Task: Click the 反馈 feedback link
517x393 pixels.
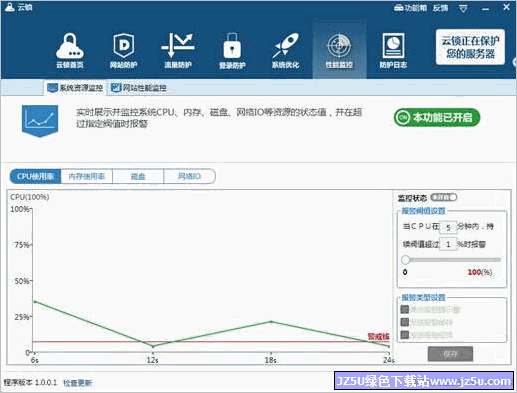Action: click(x=440, y=8)
